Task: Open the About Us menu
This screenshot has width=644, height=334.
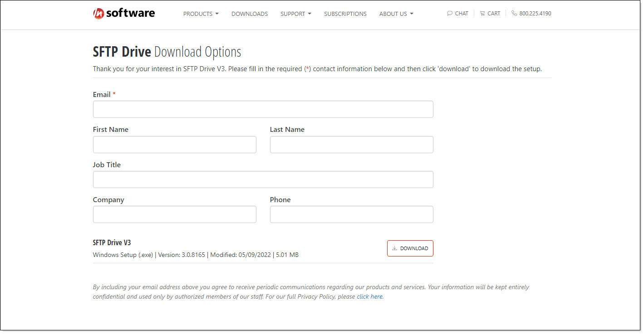Action: coord(397,14)
